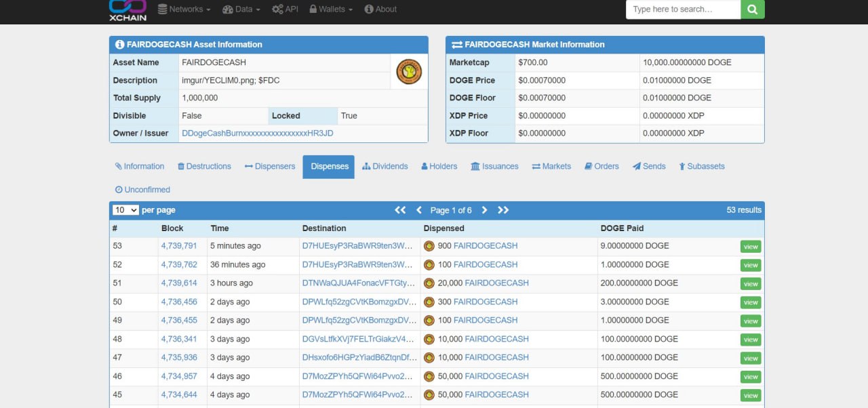Image resolution: width=868 pixels, height=408 pixels.
Task: Open the FAIRDOGECASH asset logo image
Action: pos(409,71)
